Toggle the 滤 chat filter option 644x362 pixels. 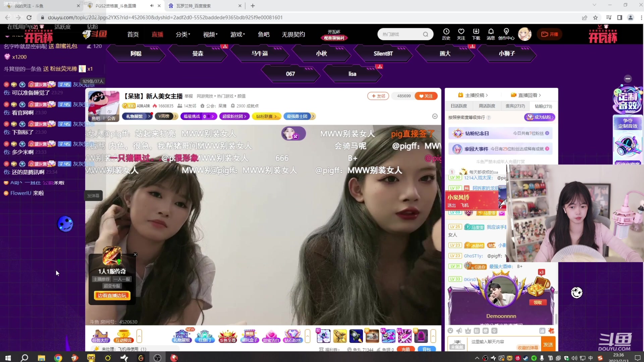click(x=542, y=331)
